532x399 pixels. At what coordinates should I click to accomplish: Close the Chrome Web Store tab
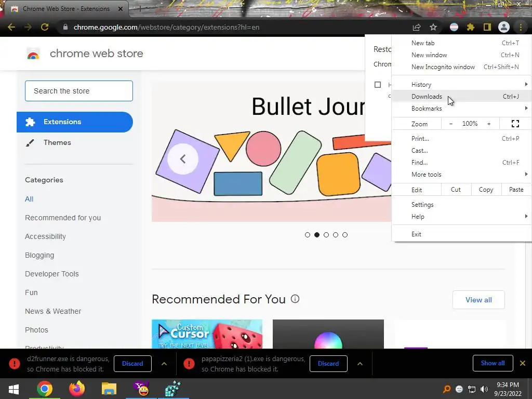121,9
